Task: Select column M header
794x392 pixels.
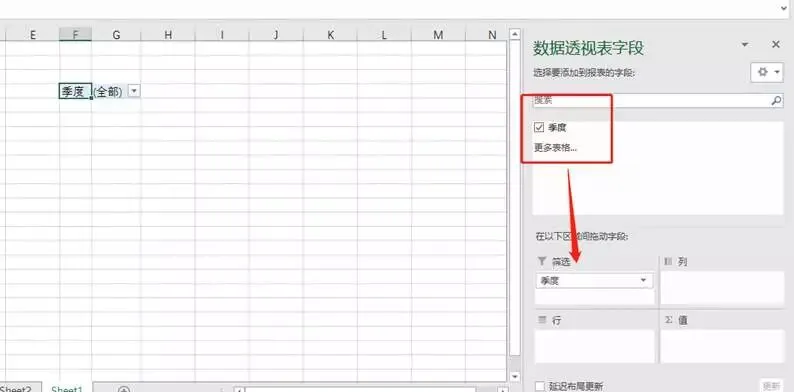Action: [439, 34]
